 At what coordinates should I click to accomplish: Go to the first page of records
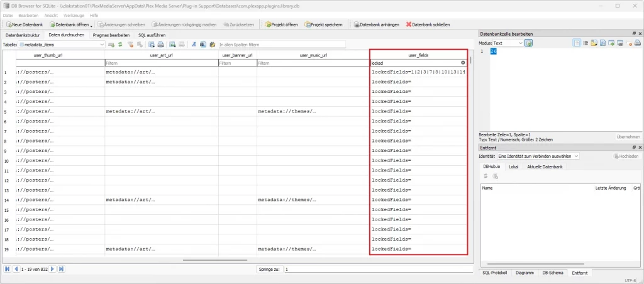tap(7, 269)
